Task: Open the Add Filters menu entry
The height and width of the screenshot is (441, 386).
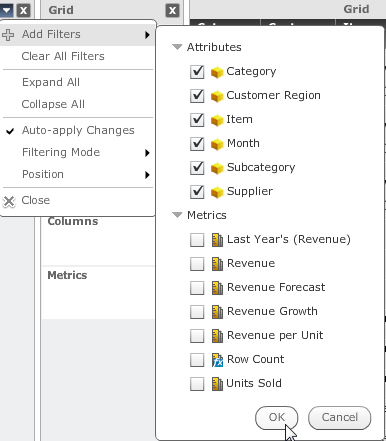Action: 78,34
